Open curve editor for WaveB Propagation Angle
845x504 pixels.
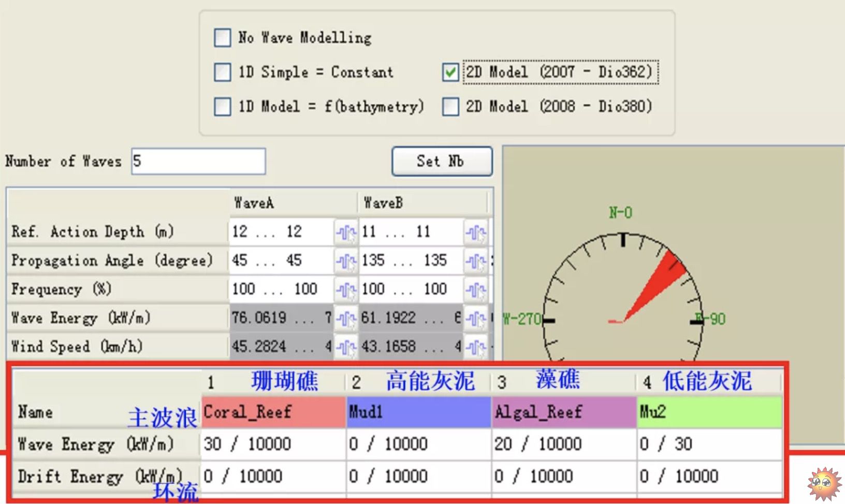point(475,261)
